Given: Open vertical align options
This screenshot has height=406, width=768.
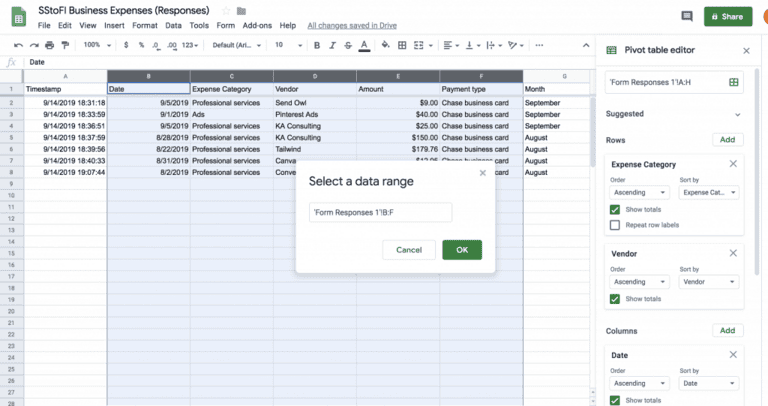Looking at the screenshot, I should tap(472, 45).
